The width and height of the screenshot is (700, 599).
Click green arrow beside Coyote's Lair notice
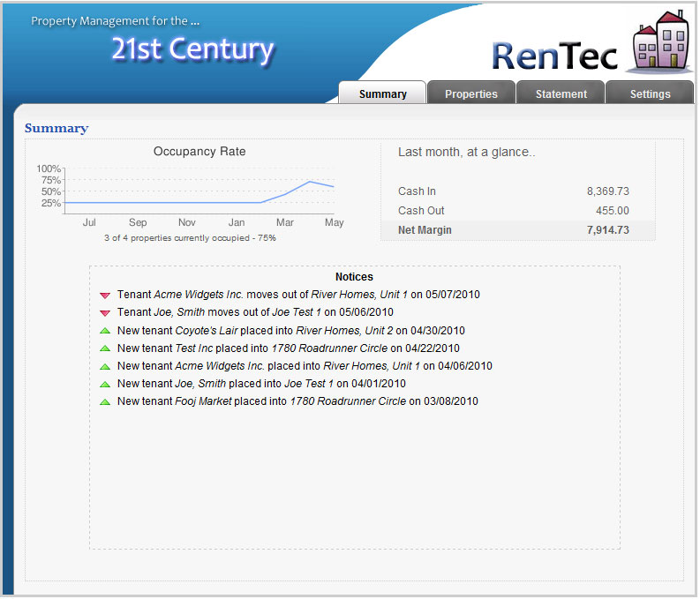(x=105, y=331)
